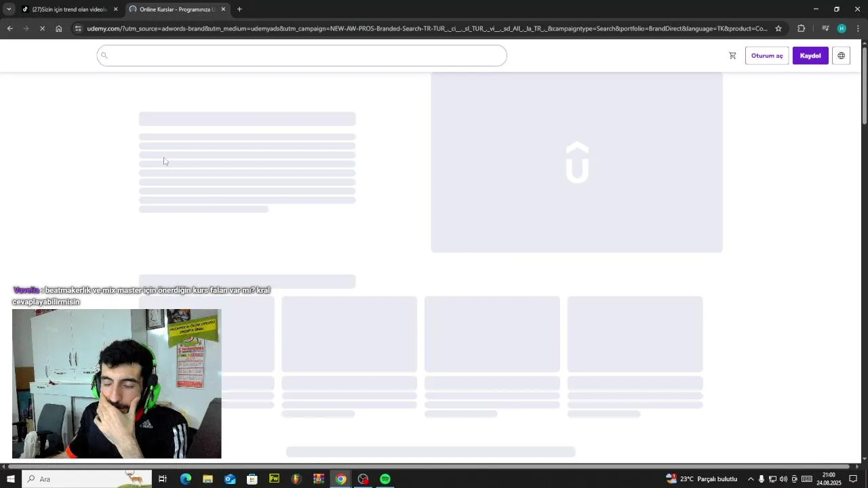
Task: Open the 23°C Parçalı bulutlu weather widget
Action: [x=702, y=479]
